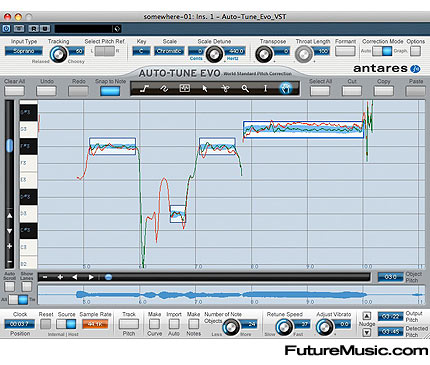Open the preset name field
The width and height of the screenshot is (430, 365).
tap(84, 29)
